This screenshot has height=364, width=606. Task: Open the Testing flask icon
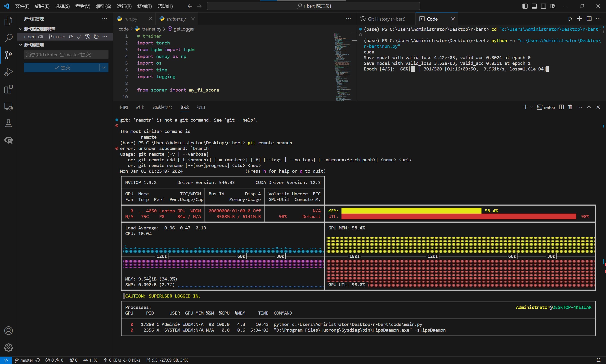click(x=8, y=123)
